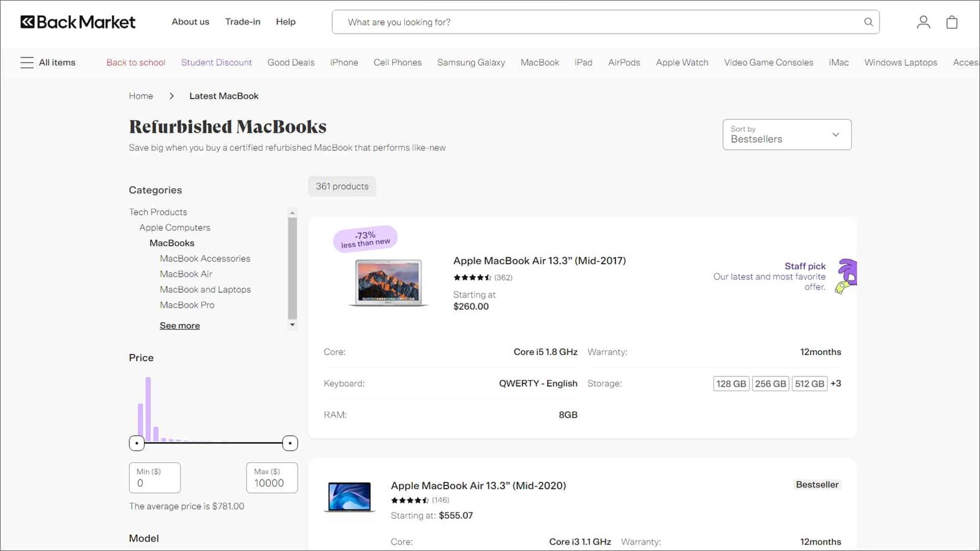Go to Back to school section
This screenshot has width=980, height=551.
tap(136, 62)
